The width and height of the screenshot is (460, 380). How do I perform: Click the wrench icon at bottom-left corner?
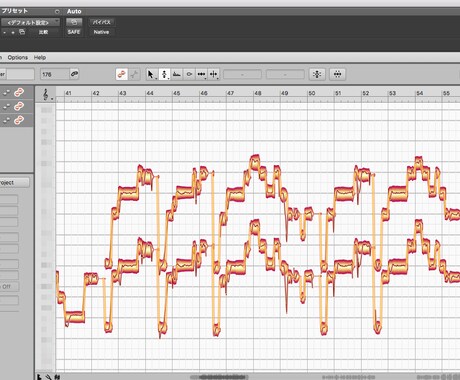coord(49,377)
